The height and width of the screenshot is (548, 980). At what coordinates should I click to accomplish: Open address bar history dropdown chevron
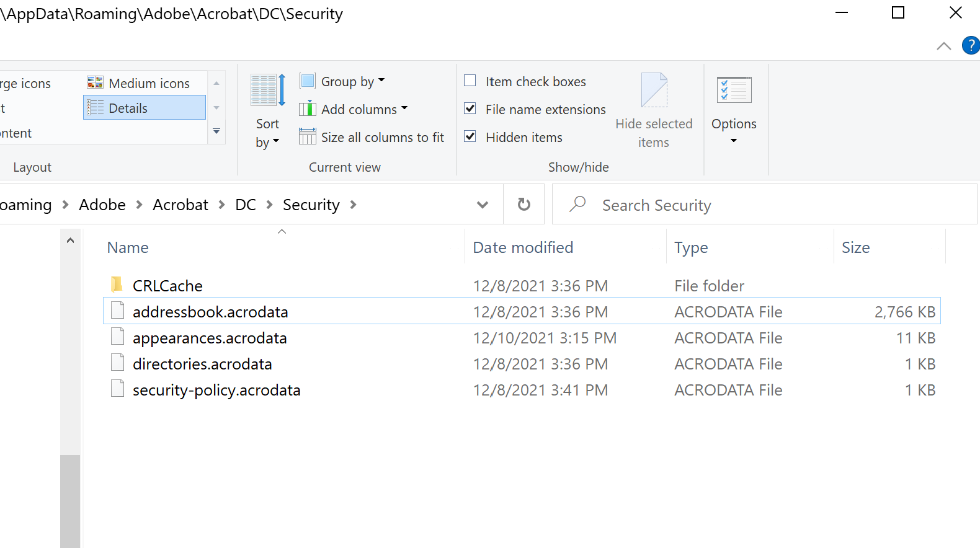tap(483, 205)
